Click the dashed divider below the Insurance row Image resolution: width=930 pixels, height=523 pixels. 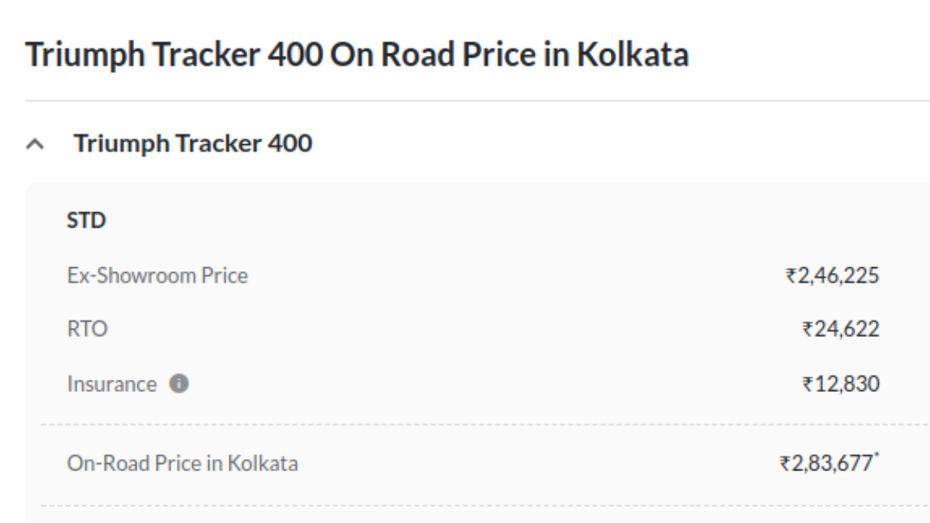486,425
